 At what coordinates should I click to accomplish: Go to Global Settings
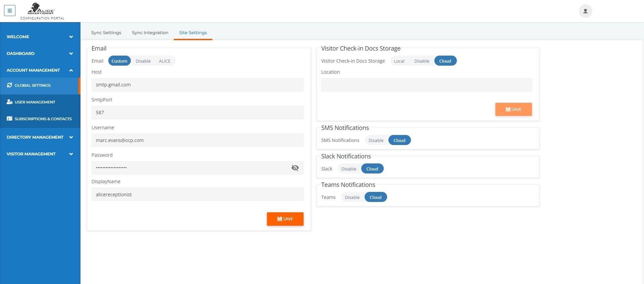coord(40,86)
